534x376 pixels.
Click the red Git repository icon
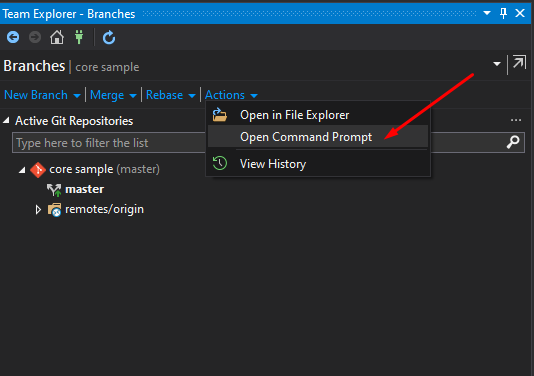[38, 170]
